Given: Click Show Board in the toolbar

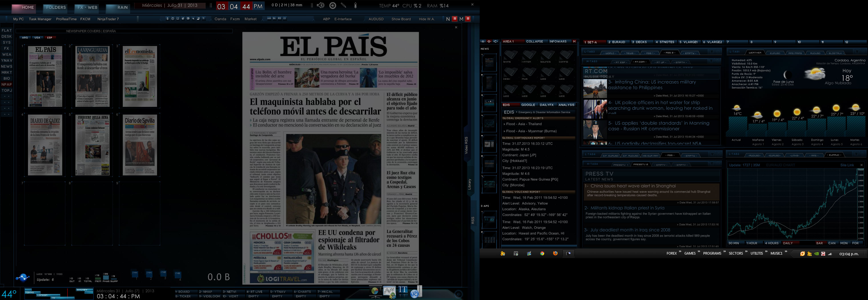Looking at the screenshot, I should 401,19.
